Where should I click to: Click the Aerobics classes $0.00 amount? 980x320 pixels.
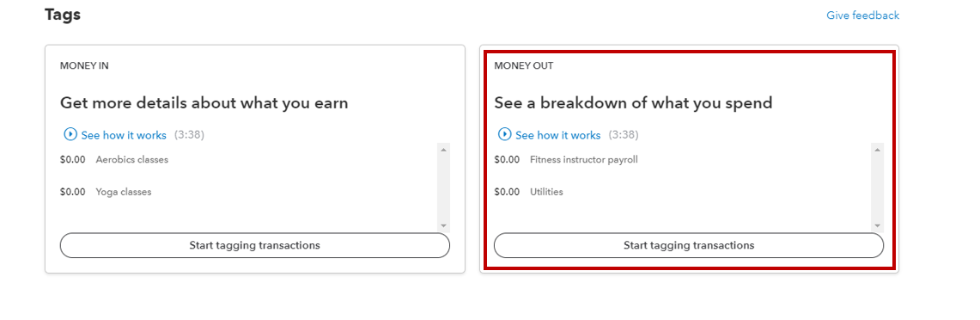pyautogui.click(x=72, y=160)
